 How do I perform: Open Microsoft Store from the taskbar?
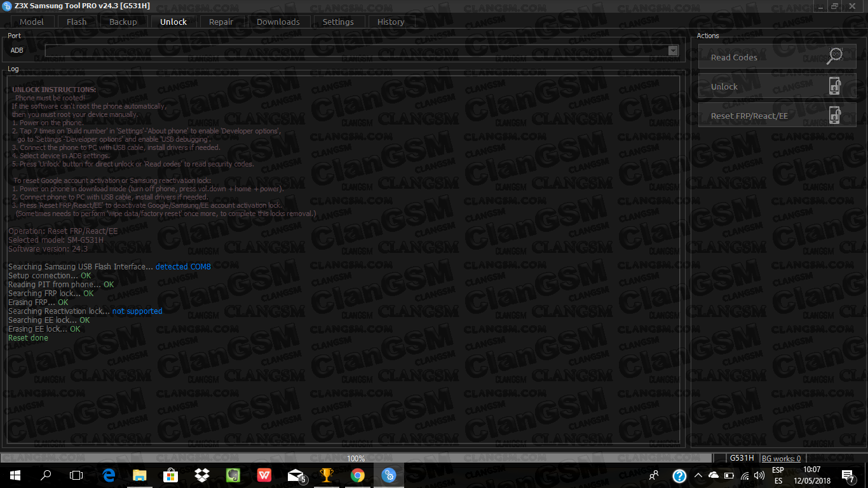point(171,475)
